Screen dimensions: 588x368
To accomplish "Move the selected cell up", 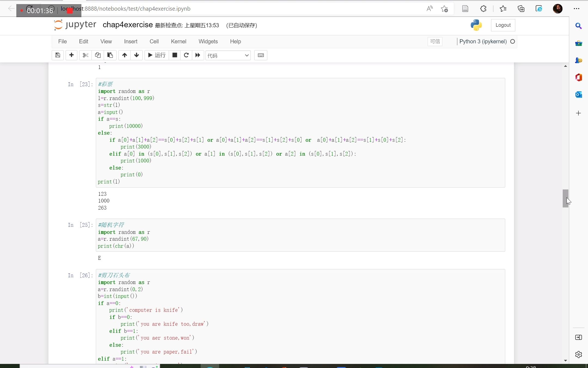I will pos(124,55).
